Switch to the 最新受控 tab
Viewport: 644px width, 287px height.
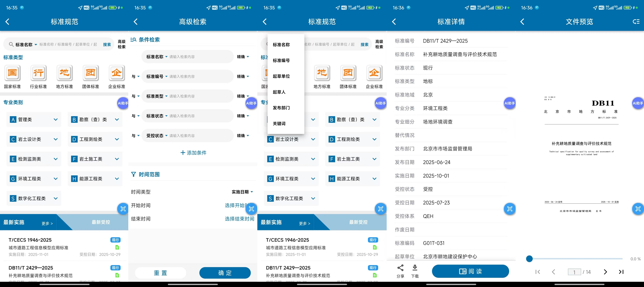click(x=100, y=222)
